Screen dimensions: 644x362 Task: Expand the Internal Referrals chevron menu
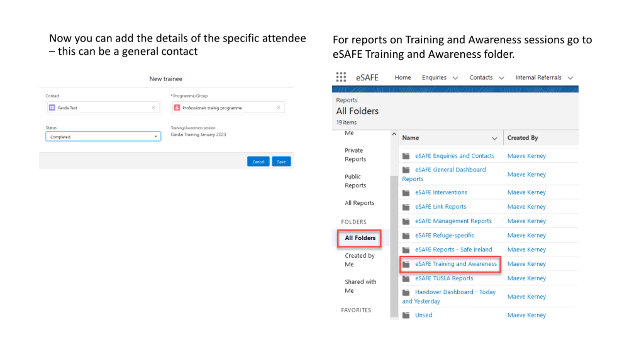coord(570,78)
